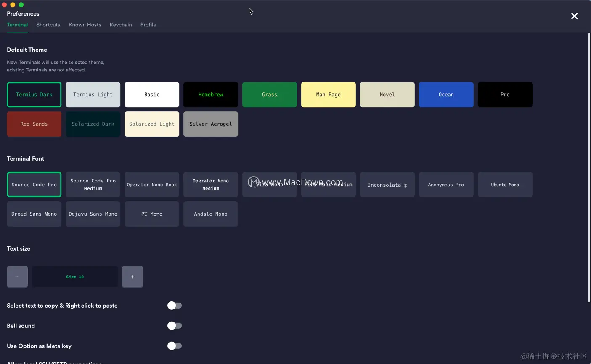This screenshot has height=364, width=591.
Task: Choose Source Code Pro Medium font
Action: coord(93,185)
